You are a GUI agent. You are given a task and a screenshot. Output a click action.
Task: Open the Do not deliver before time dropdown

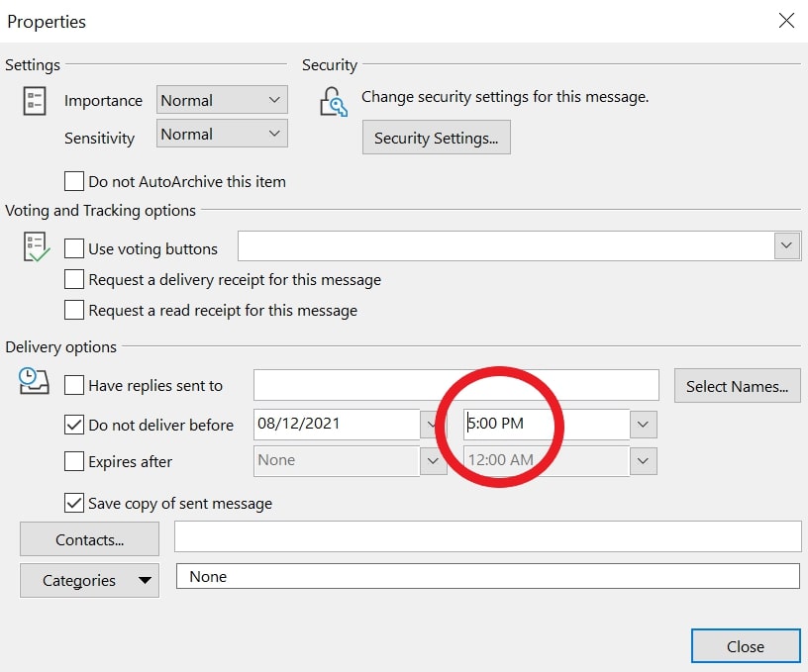click(x=643, y=425)
